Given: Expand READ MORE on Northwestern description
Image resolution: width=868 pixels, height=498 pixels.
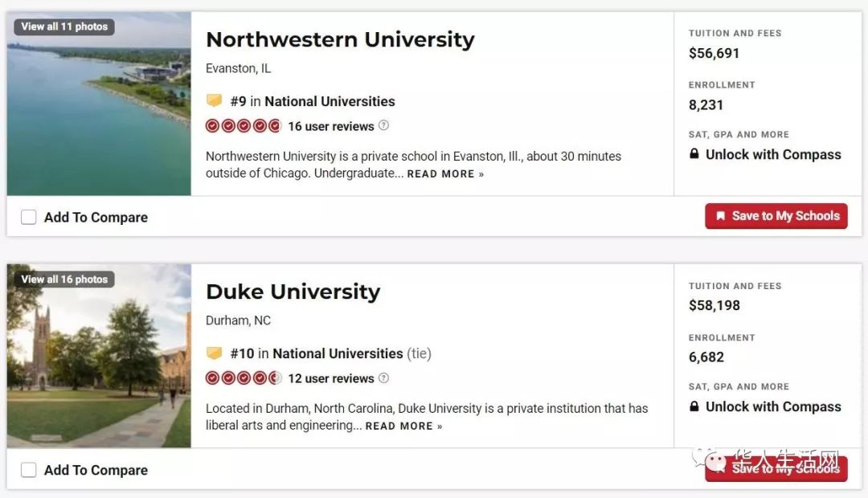Looking at the screenshot, I should [445, 173].
